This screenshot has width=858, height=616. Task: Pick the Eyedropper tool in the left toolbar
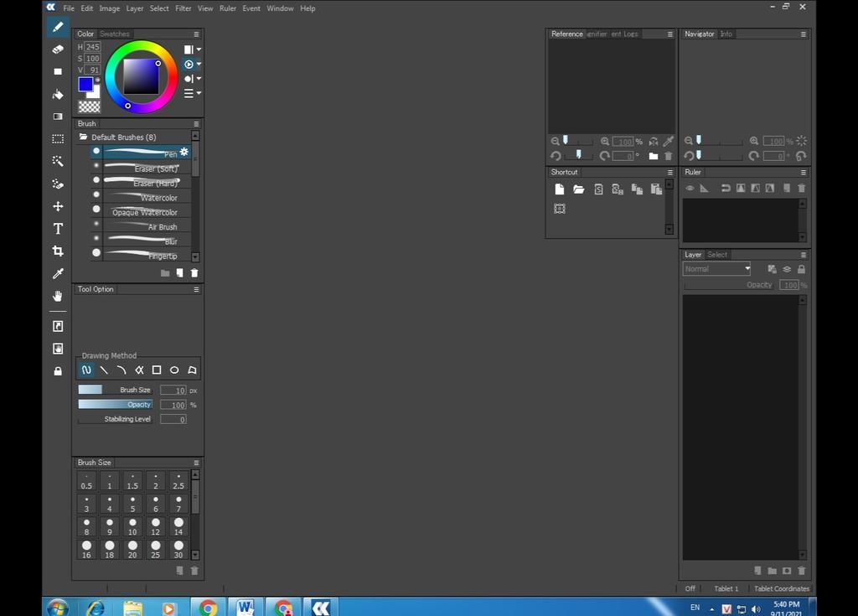pos(58,273)
